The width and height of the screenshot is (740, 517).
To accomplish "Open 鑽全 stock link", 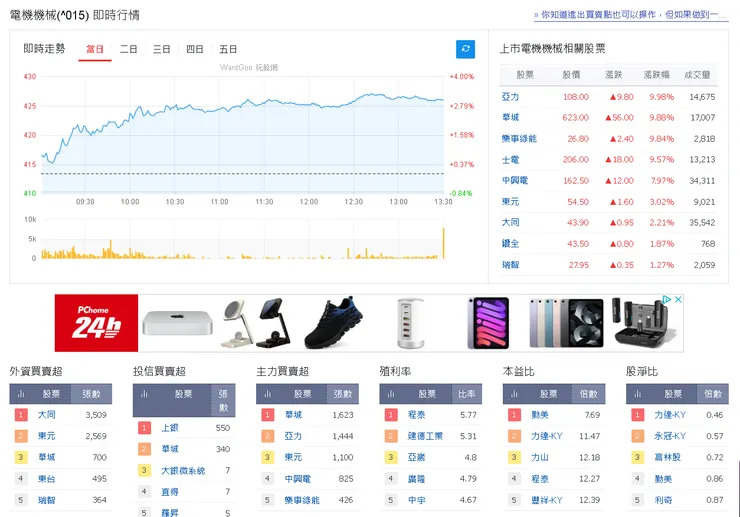I will [510, 244].
